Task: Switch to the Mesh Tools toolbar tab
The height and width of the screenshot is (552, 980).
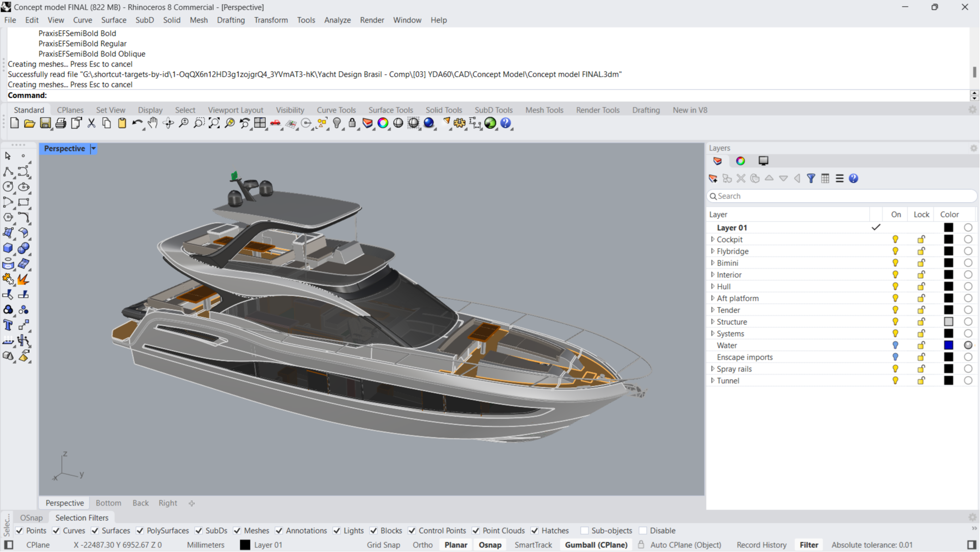Action: point(544,110)
